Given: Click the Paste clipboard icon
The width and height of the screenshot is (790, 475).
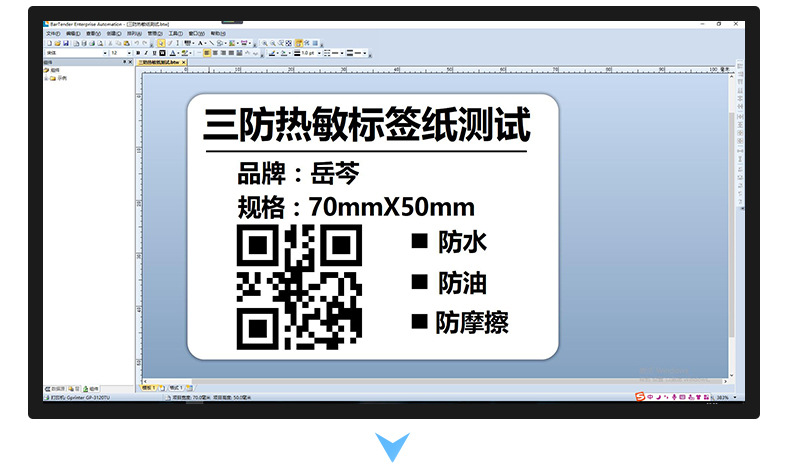Looking at the screenshot, I should click(x=126, y=43).
